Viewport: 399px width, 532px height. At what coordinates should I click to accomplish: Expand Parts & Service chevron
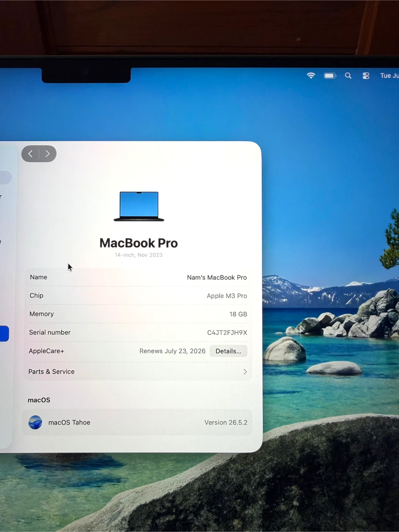245,372
